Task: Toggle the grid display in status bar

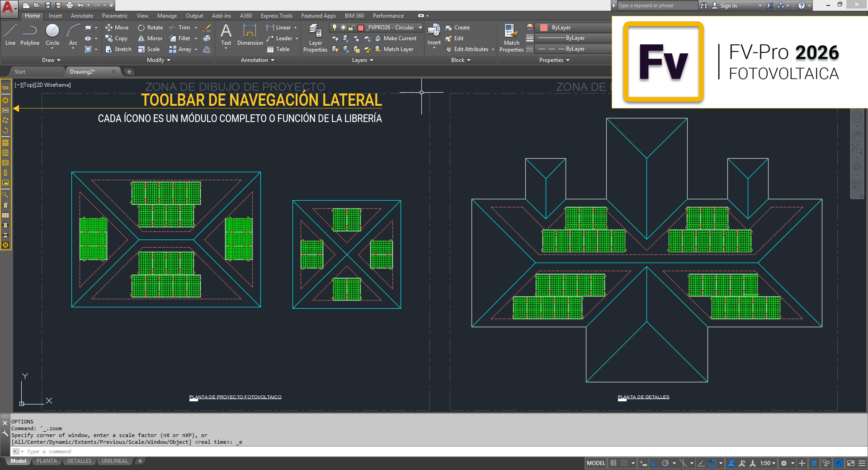Action: [613, 463]
